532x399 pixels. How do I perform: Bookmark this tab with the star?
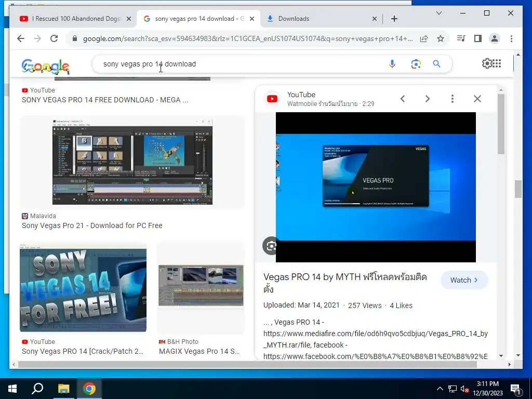441,38
